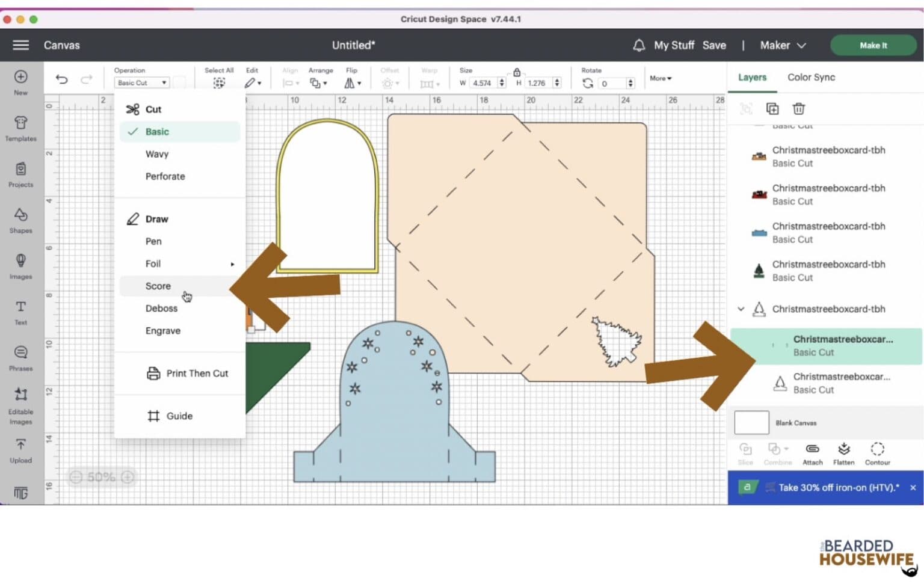Click the Make It button
Viewport: 924px width, 587px height.
(873, 45)
